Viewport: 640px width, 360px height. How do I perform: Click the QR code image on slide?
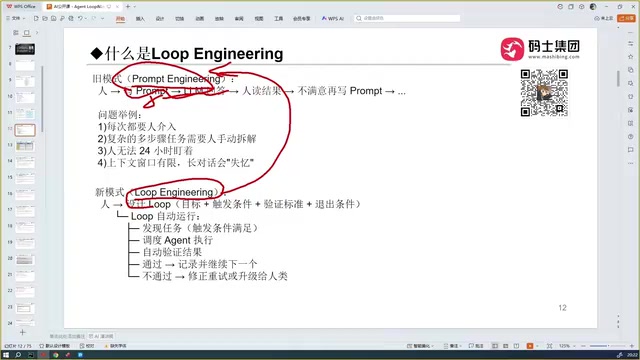[x=544, y=93]
